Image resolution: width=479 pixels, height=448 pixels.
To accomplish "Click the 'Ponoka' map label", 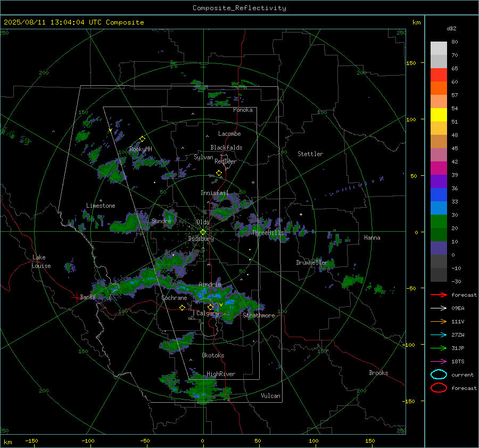I will [243, 110].
